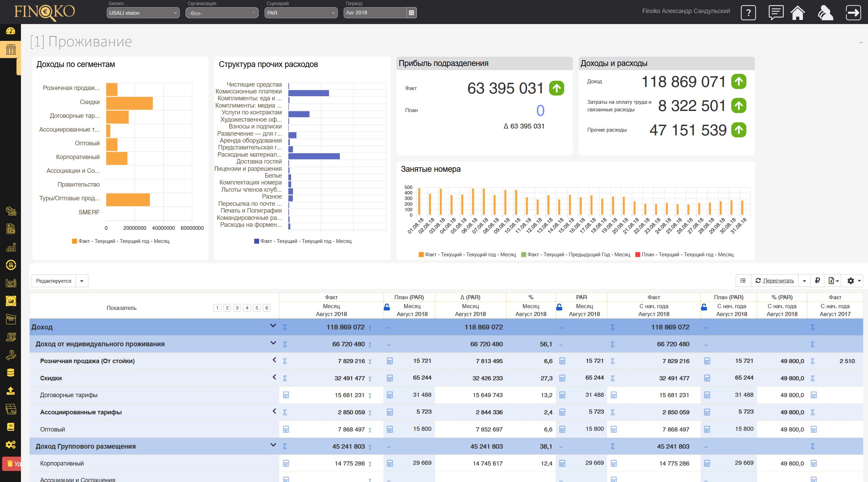
Task: Open the period calendar picker icon
Action: (x=411, y=13)
